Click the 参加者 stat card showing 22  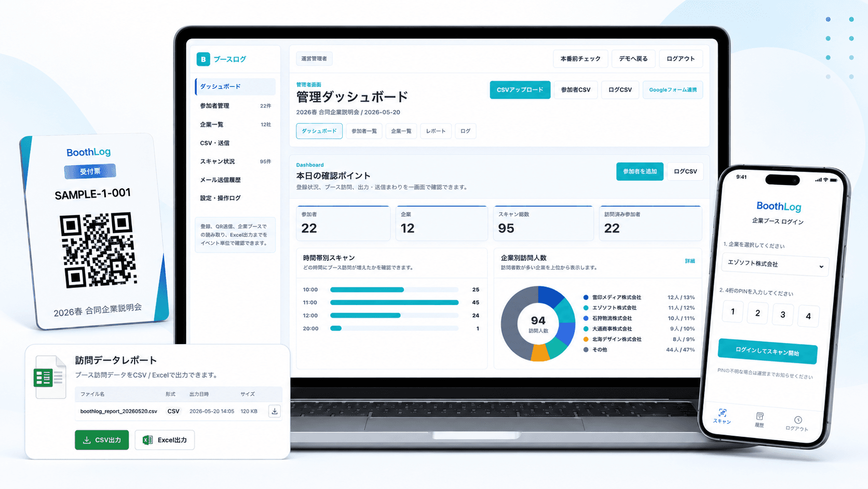tap(343, 223)
